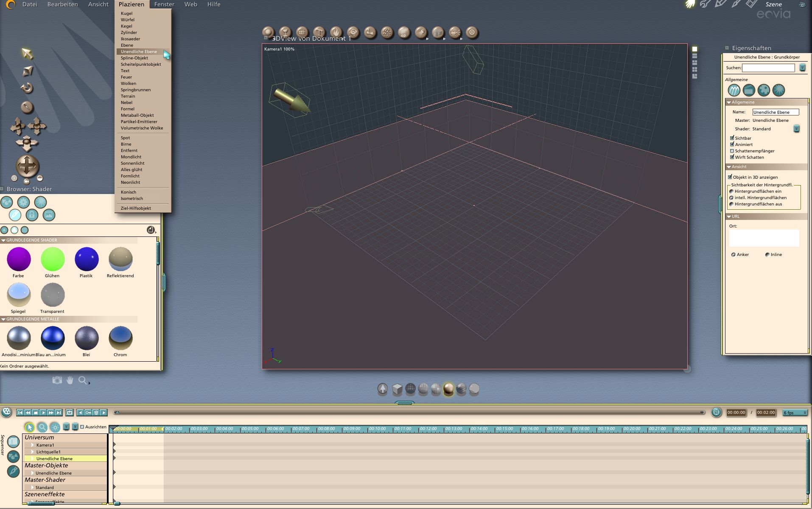The height and width of the screenshot is (509, 812).
Task: Click the particle emitter toolbar icon
Action: (x=387, y=33)
